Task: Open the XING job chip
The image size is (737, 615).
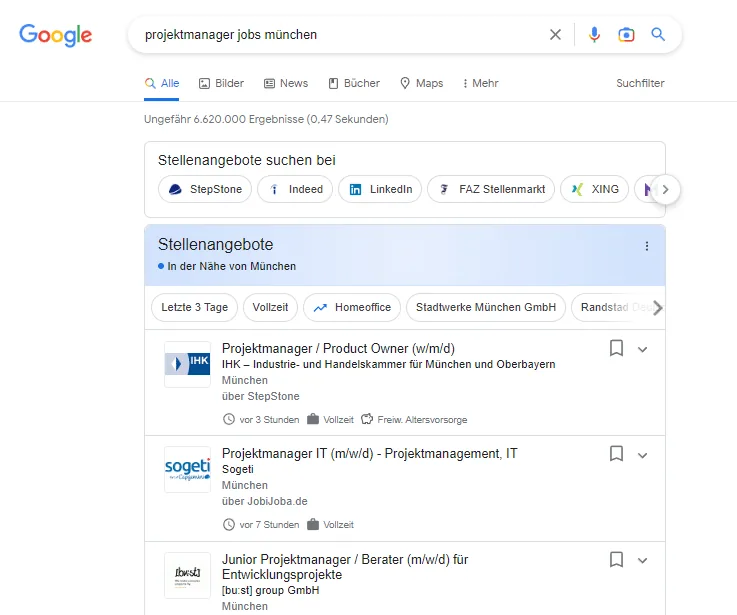Action: tap(594, 189)
